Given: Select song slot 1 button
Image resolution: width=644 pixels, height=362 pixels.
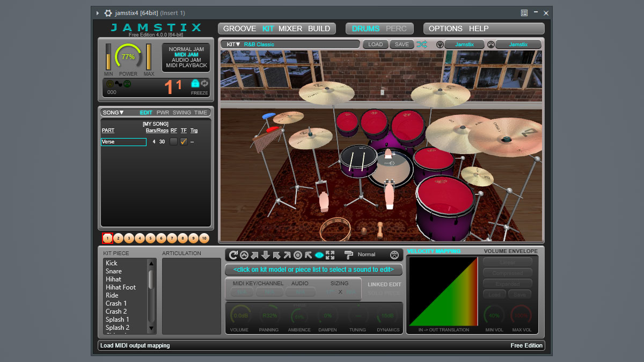Looking at the screenshot, I should [x=107, y=238].
